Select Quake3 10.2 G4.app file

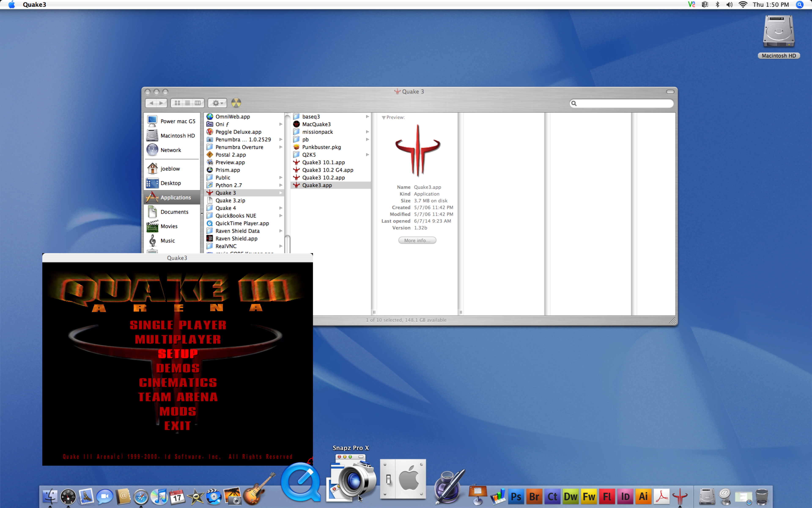pos(331,170)
